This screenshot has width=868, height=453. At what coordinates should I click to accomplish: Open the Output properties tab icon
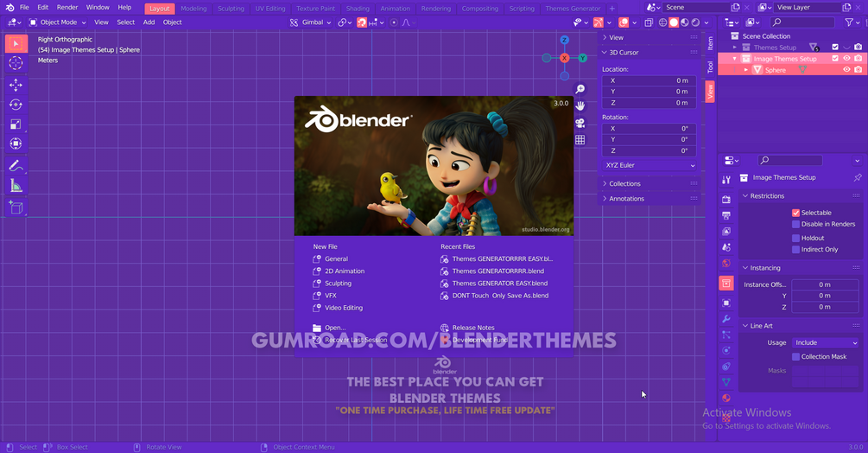726,215
